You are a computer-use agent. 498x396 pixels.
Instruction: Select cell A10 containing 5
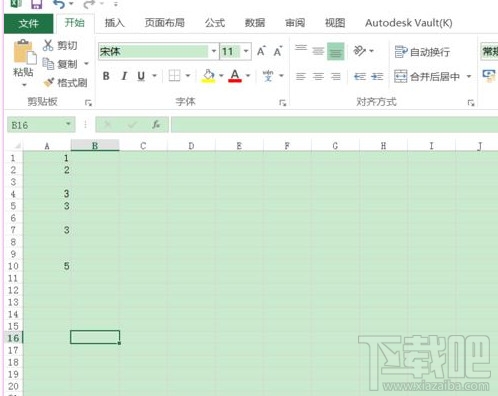point(47,266)
